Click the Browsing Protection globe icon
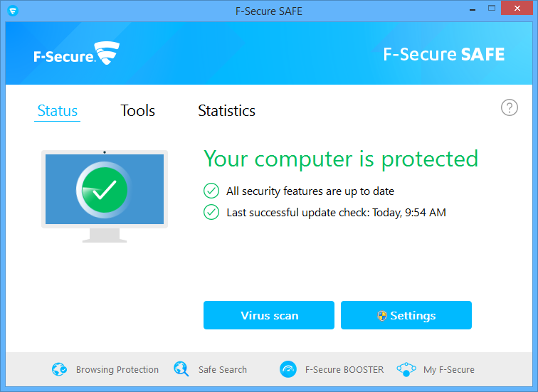 click(x=59, y=369)
